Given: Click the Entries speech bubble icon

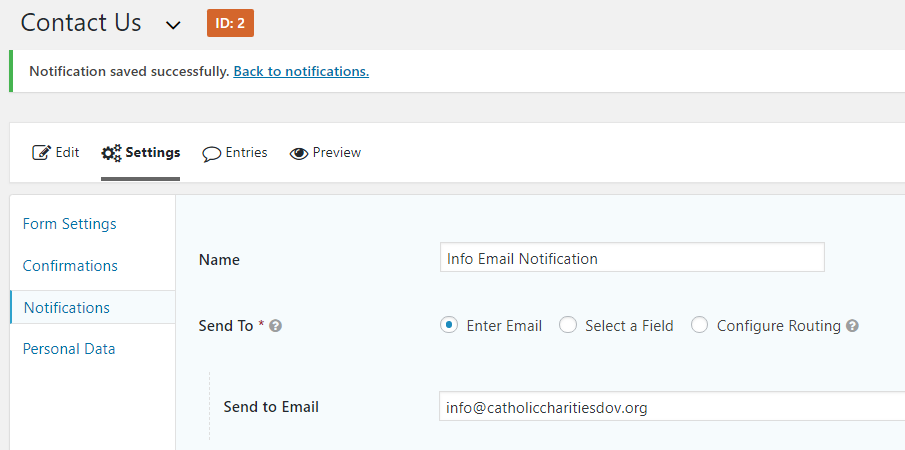Looking at the screenshot, I should [211, 154].
